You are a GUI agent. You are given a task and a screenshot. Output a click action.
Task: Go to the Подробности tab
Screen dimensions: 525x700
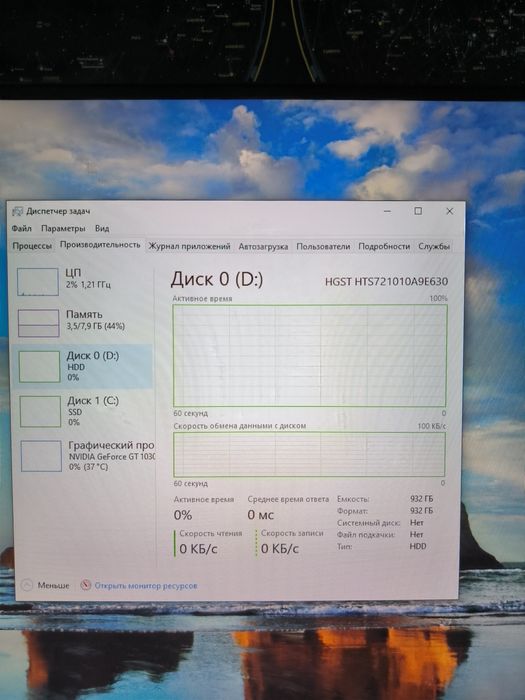(x=384, y=246)
